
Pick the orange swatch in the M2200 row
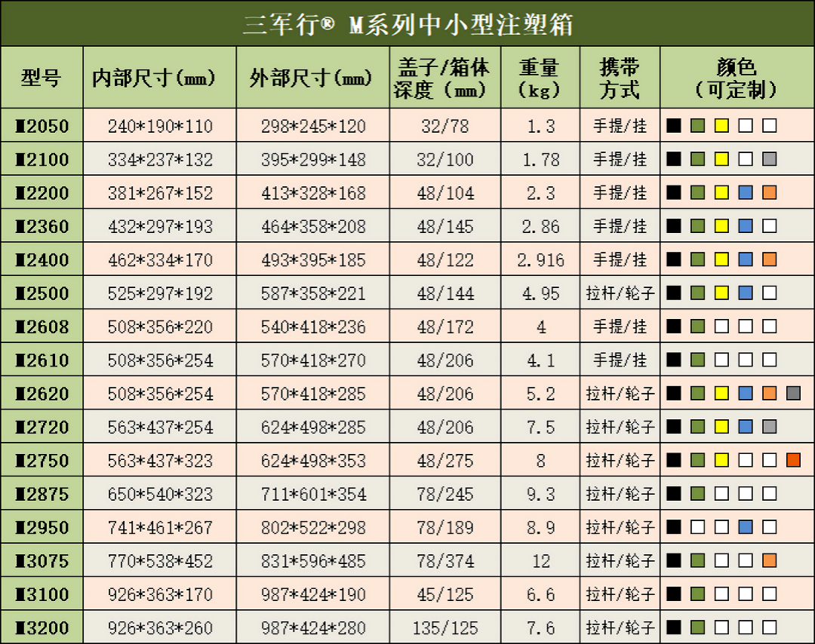(x=769, y=193)
